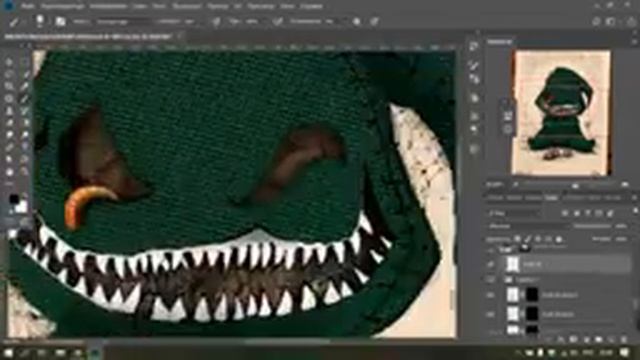Viewport: 640px width, 360px height.
Task: Add a layer style with fx button
Action: coord(560,340)
